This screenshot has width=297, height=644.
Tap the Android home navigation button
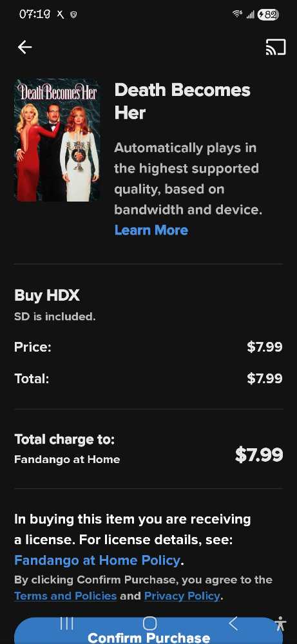(149, 623)
